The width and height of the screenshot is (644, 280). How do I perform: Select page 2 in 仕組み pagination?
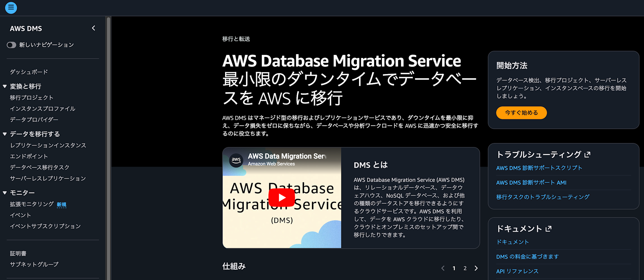pyautogui.click(x=465, y=268)
